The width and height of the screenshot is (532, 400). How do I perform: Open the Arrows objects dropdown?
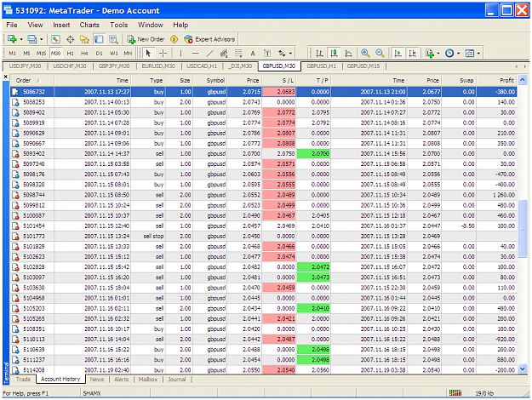tap(290, 54)
